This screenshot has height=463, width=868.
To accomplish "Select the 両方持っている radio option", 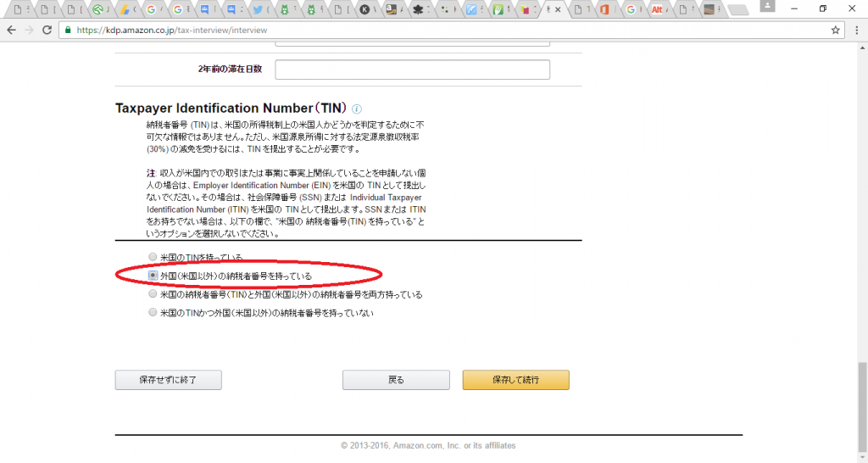I will (x=153, y=294).
